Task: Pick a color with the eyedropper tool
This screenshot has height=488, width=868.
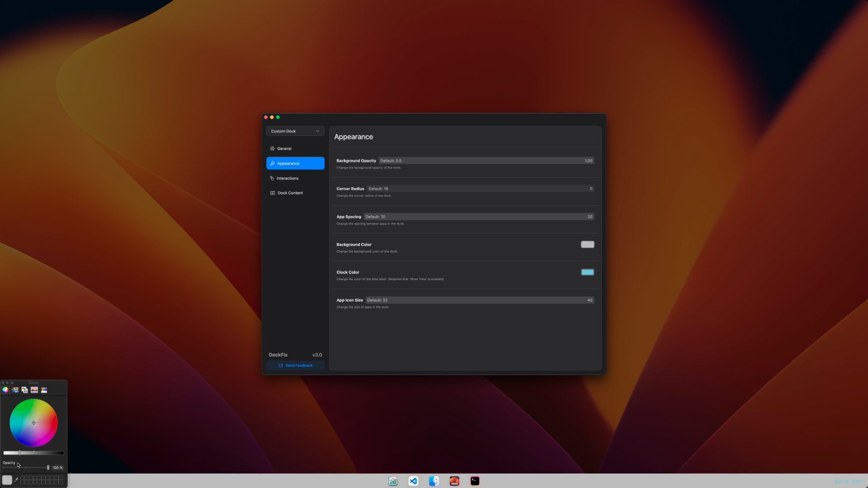Action: [x=16, y=480]
